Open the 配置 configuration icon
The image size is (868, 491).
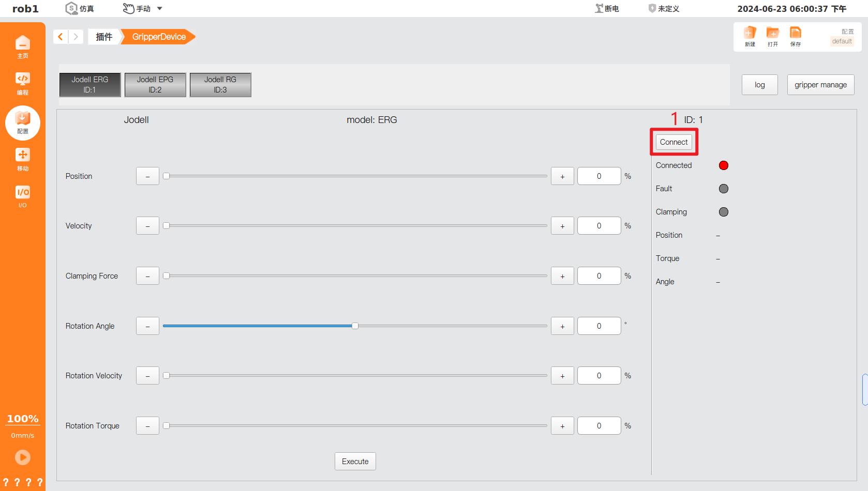tap(23, 122)
